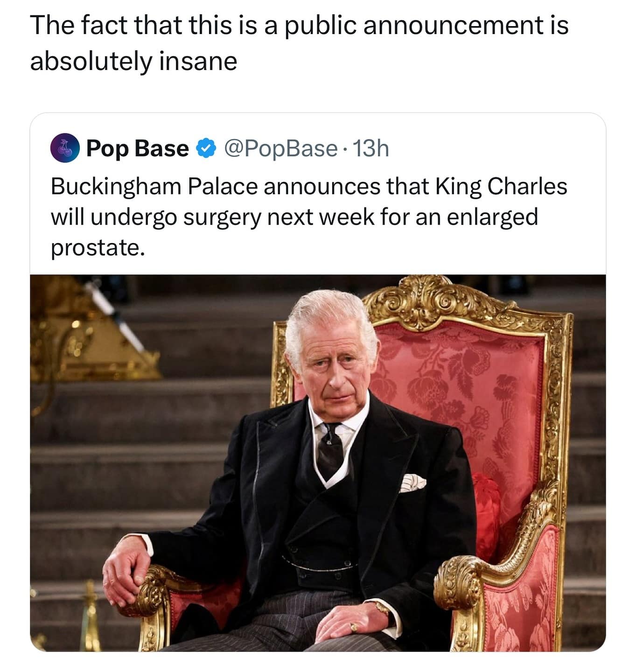The width and height of the screenshot is (636, 672).
Task: Click the white pocket square in photo
Action: coord(412,483)
